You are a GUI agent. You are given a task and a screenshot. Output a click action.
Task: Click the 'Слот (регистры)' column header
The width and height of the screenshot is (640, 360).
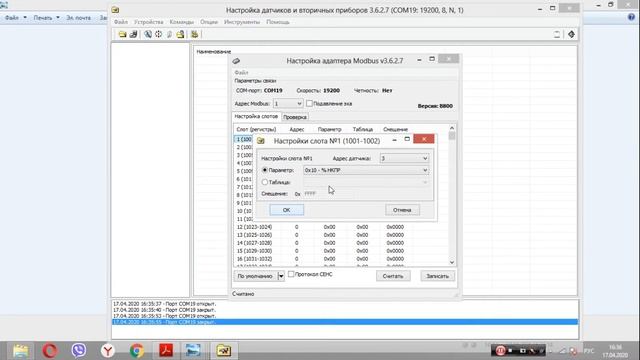[256, 129]
